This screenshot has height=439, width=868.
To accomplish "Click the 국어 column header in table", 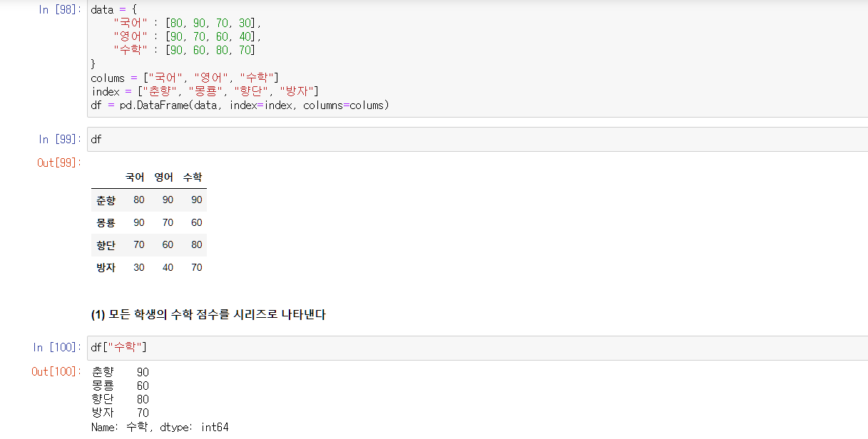I will tap(135, 177).
